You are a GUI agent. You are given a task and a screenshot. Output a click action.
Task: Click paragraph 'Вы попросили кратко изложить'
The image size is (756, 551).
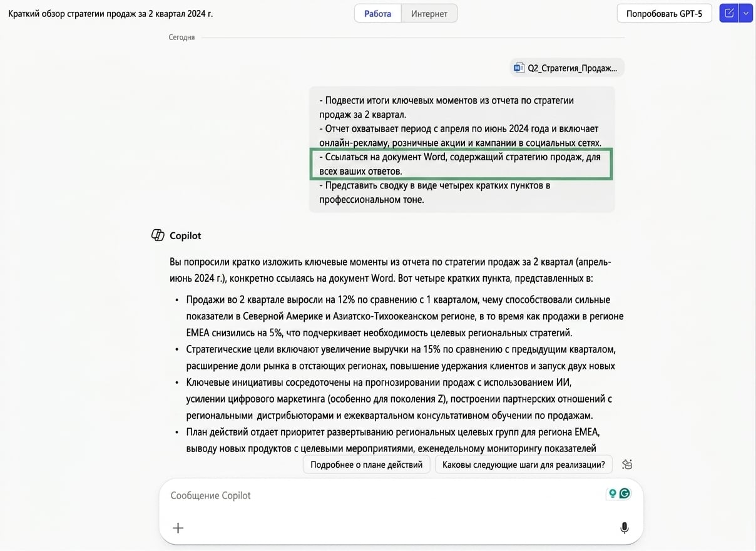(x=390, y=270)
